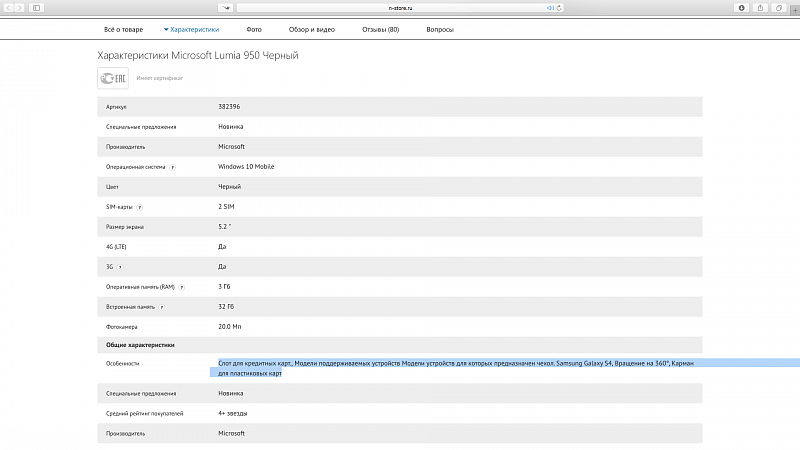Click help icon beside SIM-карты
Image resolution: width=800 pixels, height=450 pixels.
click(139, 207)
